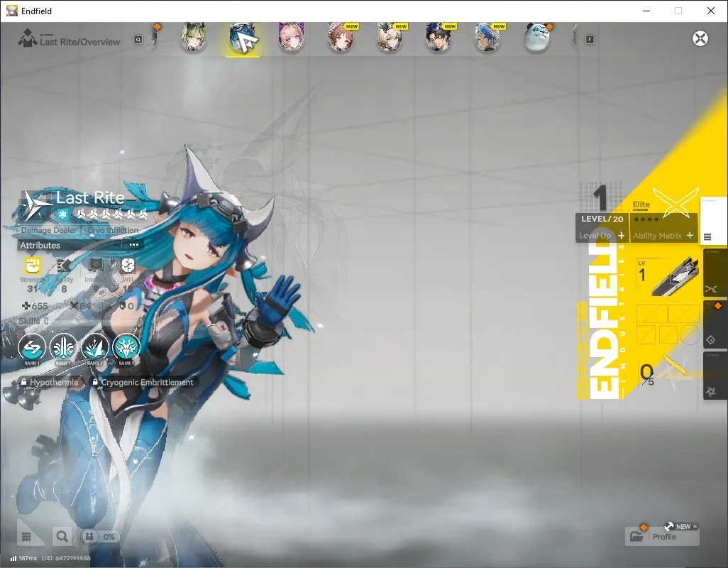The height and width of the screenshot is (568, 728).
Task: Click the Endfield app icon in title bar
Action: [11, 11]
